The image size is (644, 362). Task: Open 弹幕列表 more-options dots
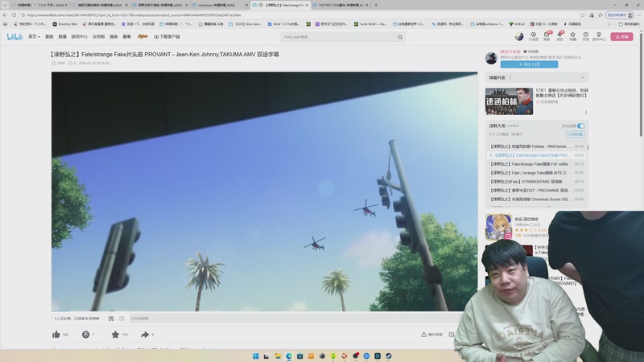point(510,77)
